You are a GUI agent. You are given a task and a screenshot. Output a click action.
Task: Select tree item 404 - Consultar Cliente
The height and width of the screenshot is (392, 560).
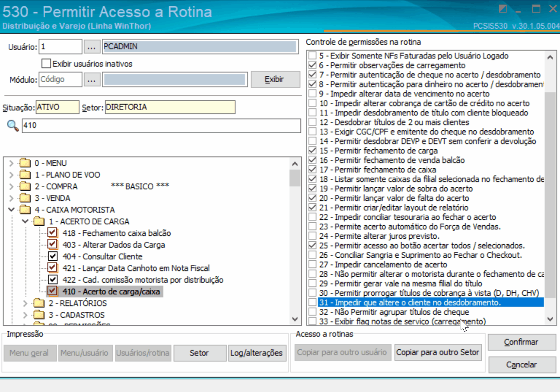(103, 257)
